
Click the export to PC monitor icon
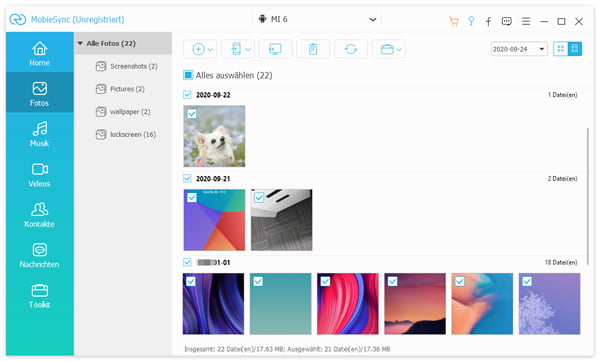[x=275, y=49]
